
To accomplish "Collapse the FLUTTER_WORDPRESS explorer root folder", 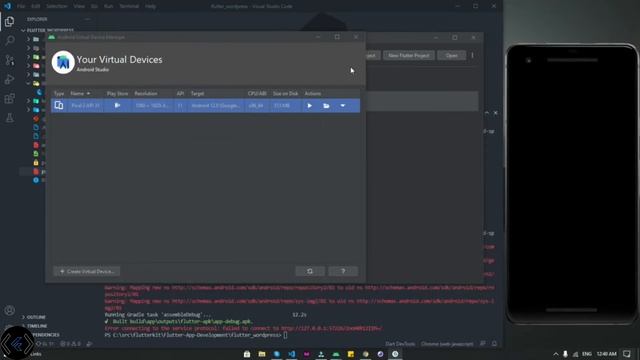I will pos(48,30).
